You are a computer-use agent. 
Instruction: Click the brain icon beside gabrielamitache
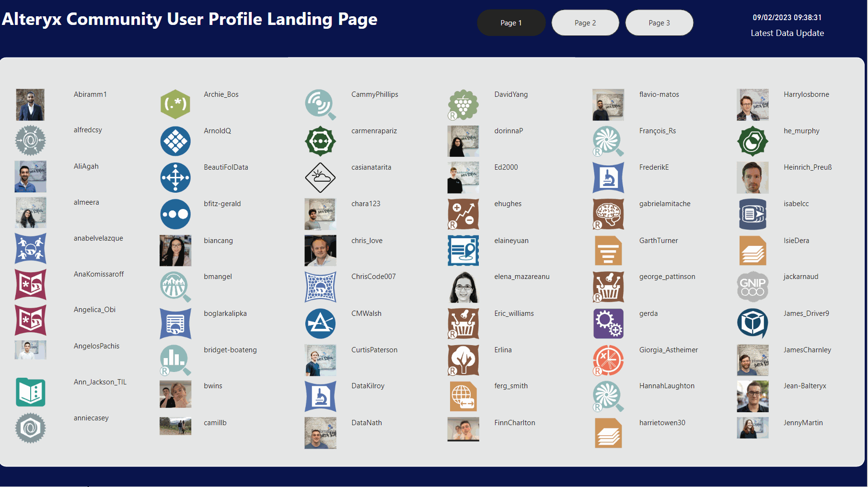point(608,214)
